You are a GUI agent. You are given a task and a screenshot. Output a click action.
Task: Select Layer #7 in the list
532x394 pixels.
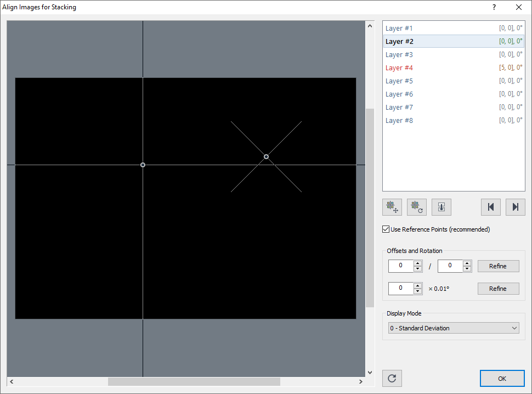coord(399,108)
